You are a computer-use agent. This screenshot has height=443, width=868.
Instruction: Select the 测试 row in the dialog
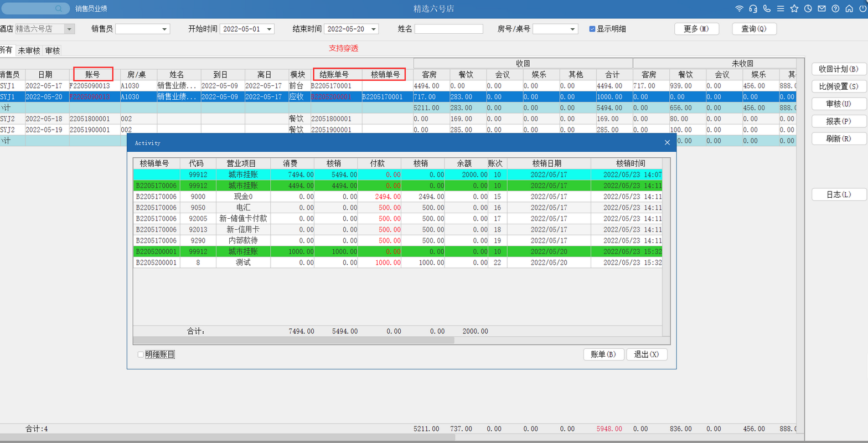(x=397, y=262)
